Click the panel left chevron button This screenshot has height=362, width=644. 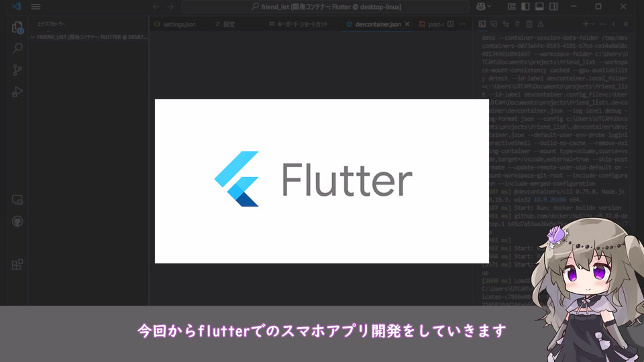[x=614, y=24]
